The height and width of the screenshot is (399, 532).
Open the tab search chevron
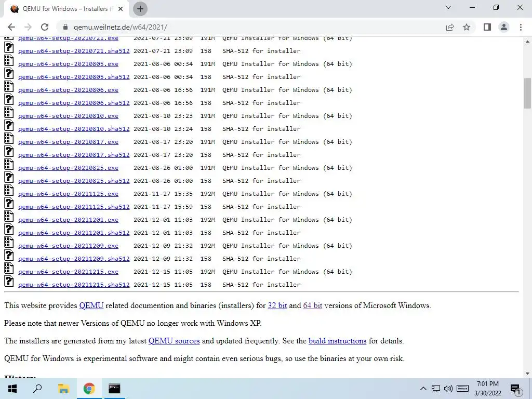448,7
